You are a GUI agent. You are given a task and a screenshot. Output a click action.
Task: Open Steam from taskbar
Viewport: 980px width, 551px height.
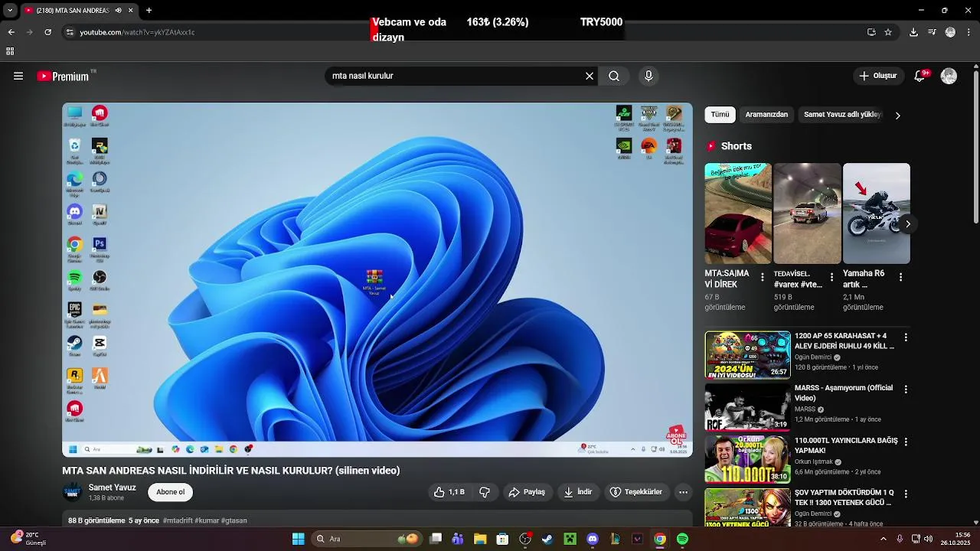[547, 539]
